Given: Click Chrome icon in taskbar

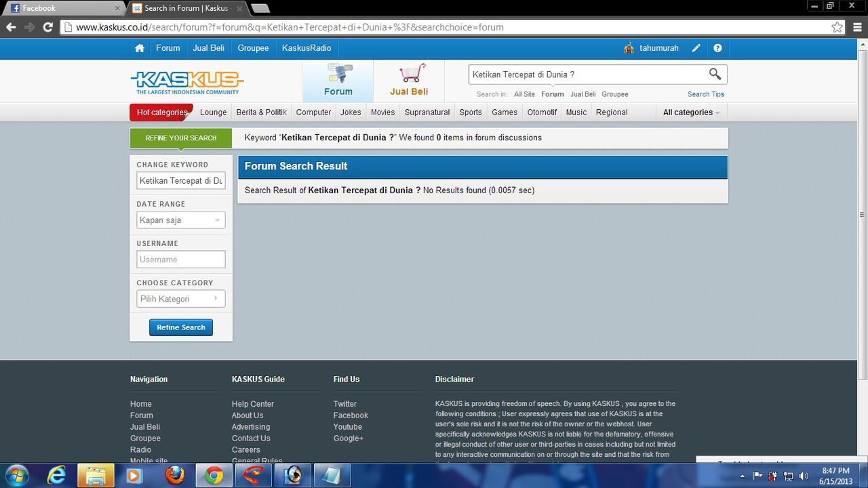Looking at the screenshot, I should coord(214,476).
